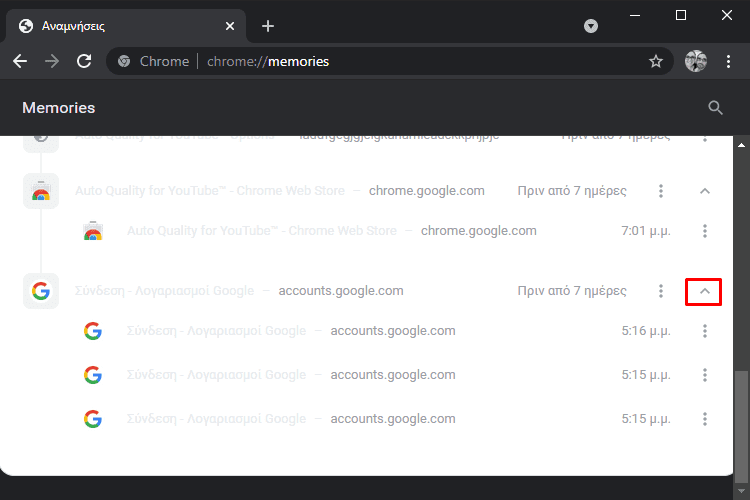Select the Αναμνήσεις browser tab

[x=126, y=26]
